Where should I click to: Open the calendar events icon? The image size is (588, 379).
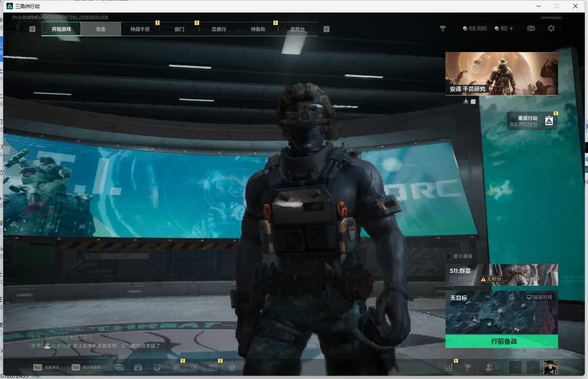[213, 367]
